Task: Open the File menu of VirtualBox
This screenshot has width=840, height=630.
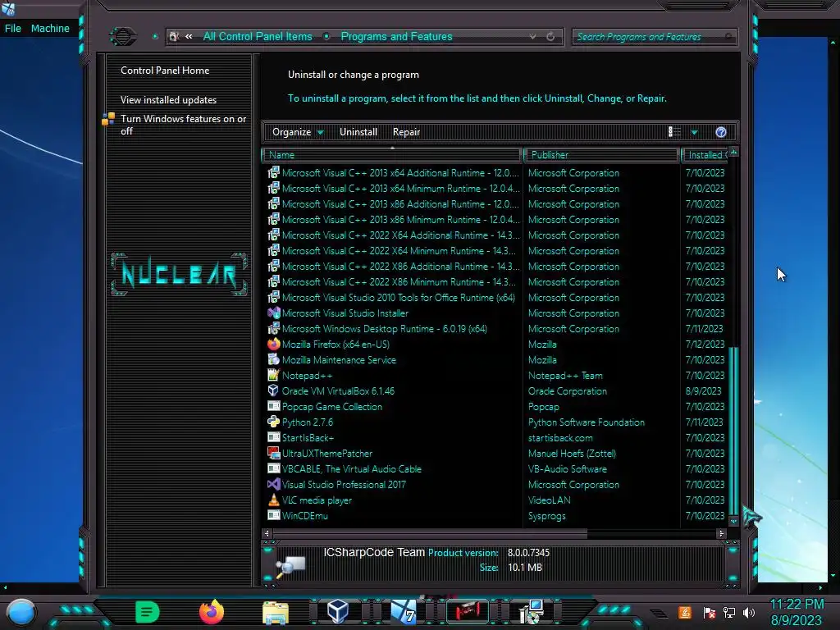Action: (x=13, y=29)
